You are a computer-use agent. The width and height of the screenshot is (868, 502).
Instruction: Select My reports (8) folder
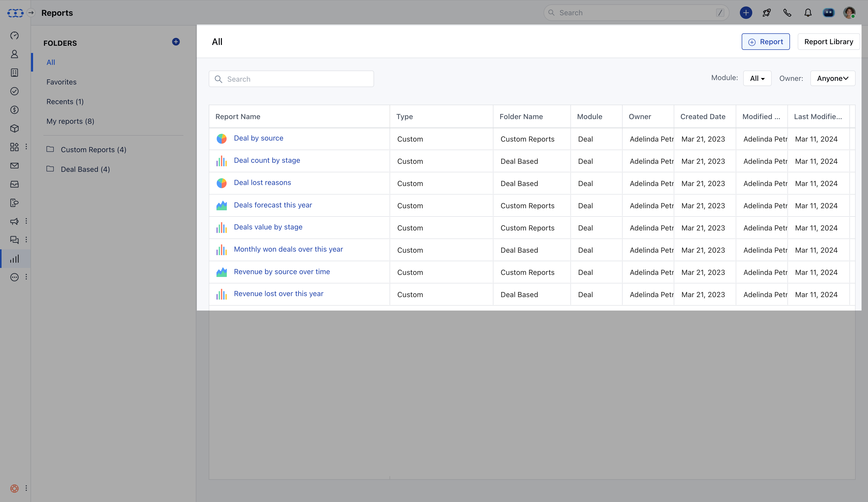[70, 121]
